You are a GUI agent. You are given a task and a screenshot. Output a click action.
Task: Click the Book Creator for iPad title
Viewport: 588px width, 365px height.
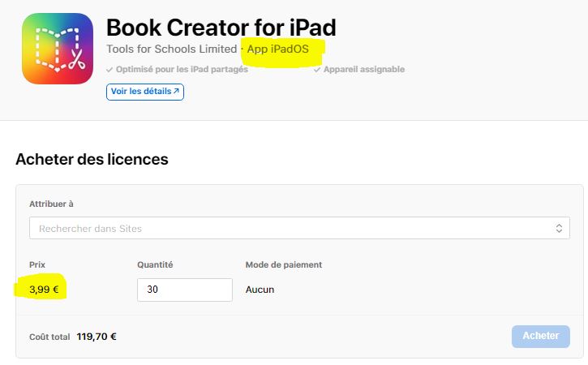[221, 28]
